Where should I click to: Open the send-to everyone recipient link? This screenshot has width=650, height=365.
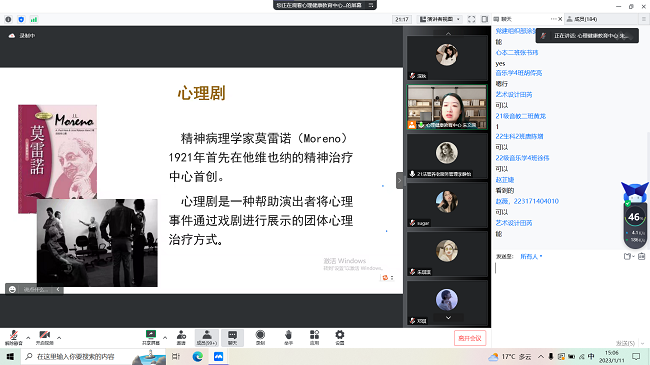pyautogui.click(x=531, y=256)
